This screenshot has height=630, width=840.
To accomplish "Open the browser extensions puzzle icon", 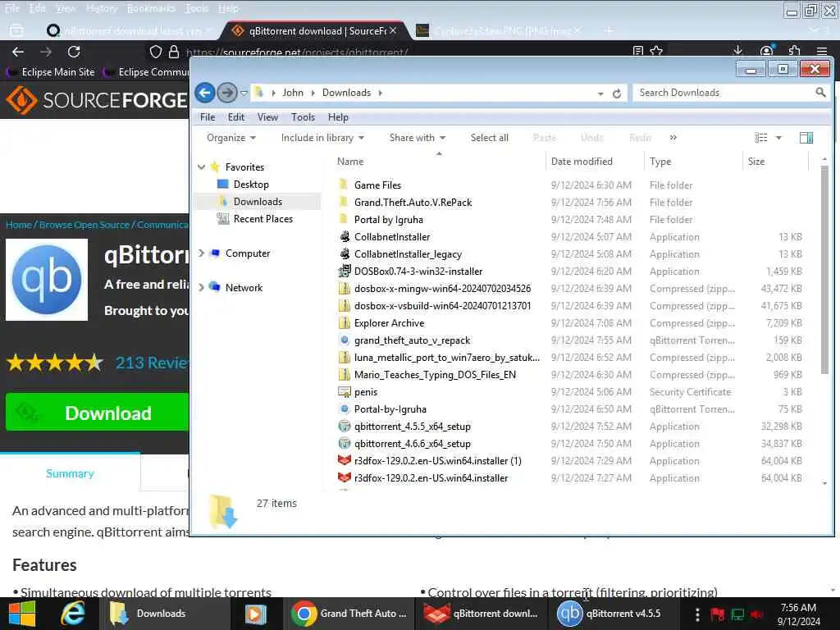I will (x=794, y=52).
